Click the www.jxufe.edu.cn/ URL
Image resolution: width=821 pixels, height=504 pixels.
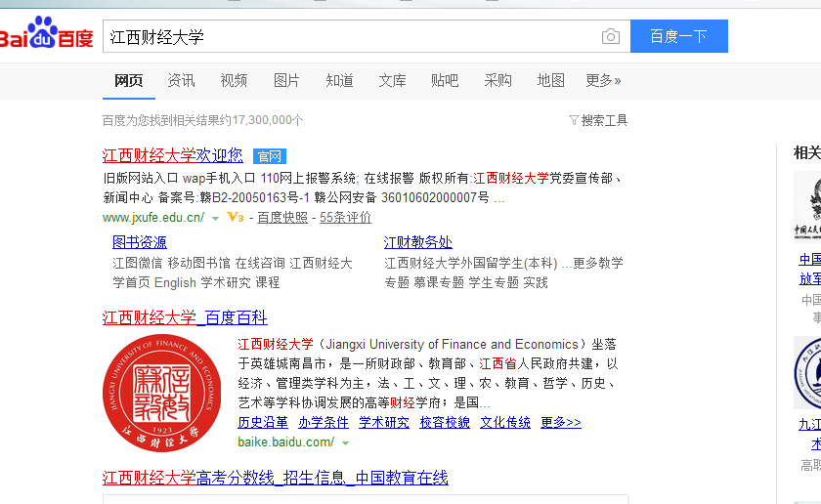(x=153, y=217)
